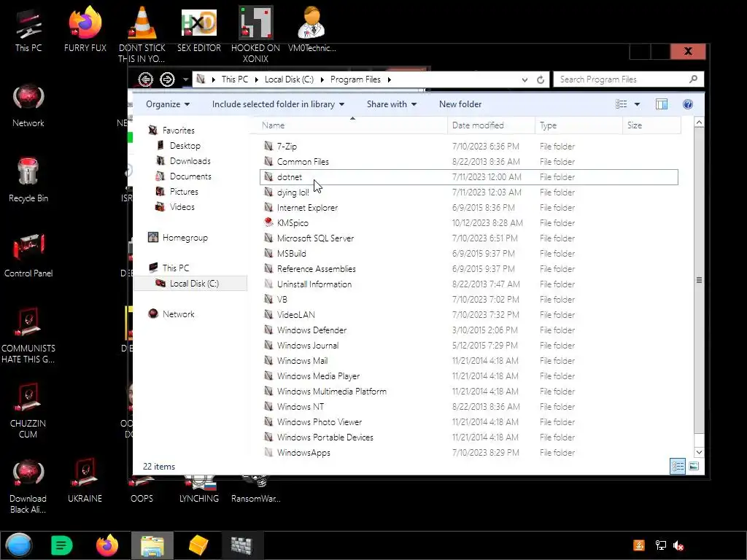This screenshot has width=747, height=560.
Task: Open the Explorer help icon
Action: click(x=687, y=104)
